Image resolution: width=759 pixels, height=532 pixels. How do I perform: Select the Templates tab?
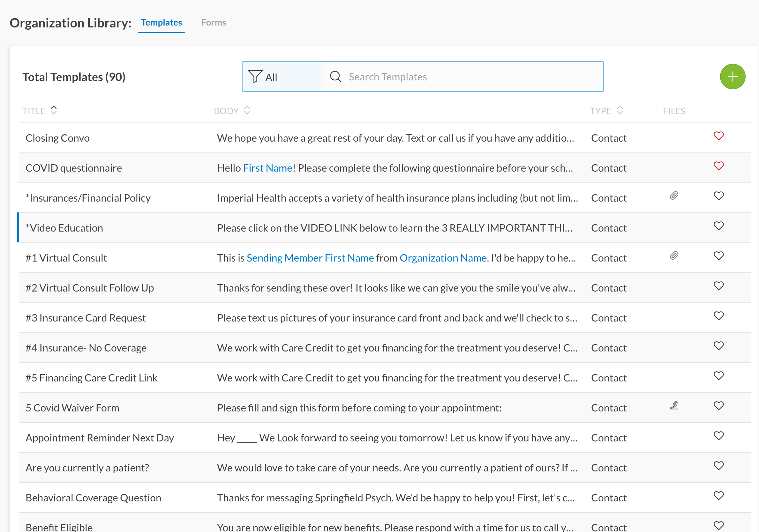pos(161,22)
